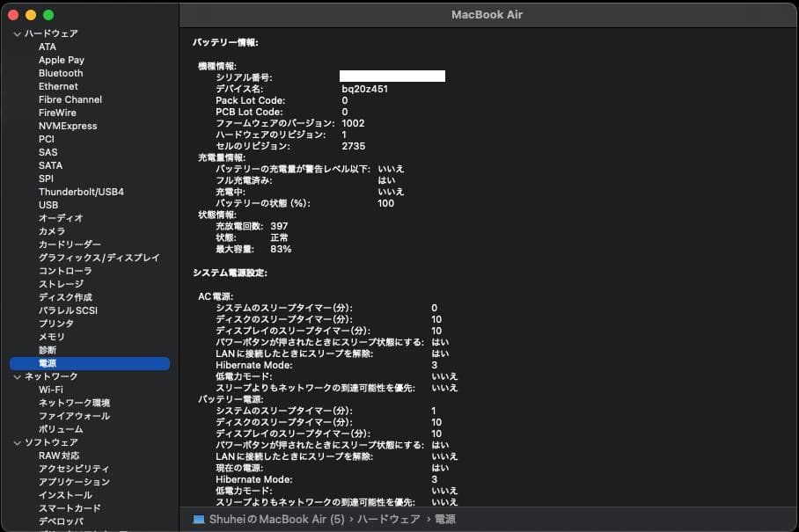Viewport: 799px width, 532px height.
Task: Click the maximum capacity value 83%
Action: tap(281, 250)
